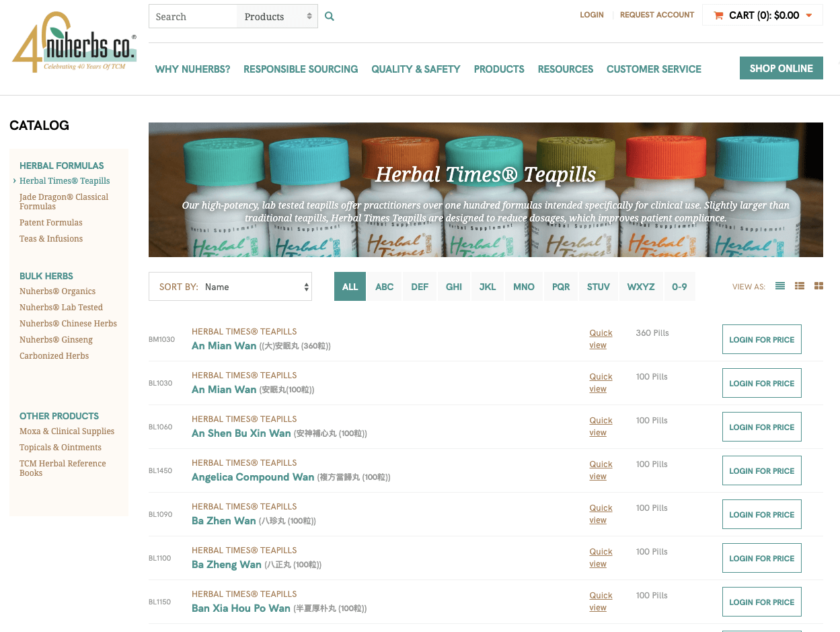The height and width of the screenshot is (632, 840).
Task: Filter products by 0-9
Action: [679, 287]
